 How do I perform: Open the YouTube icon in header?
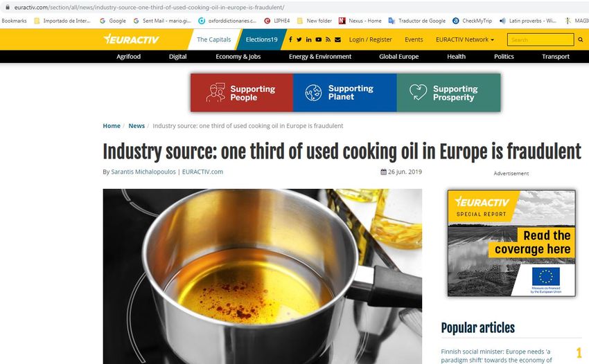319,39
